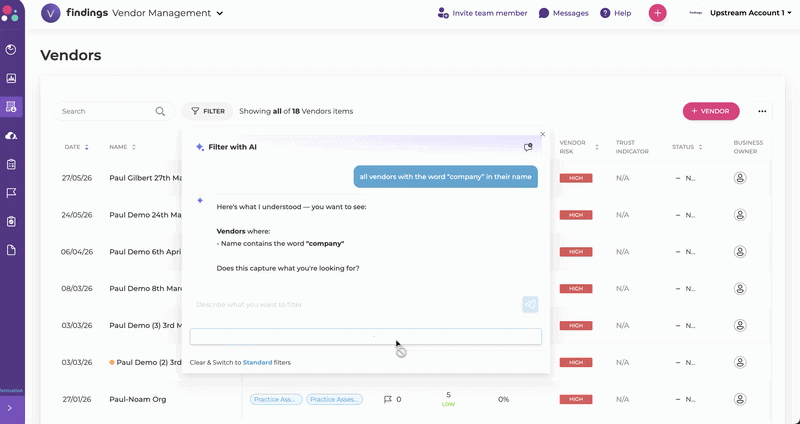The height and width of the screenshot is (424, 800).
Task: Open the flag icon in sidebar
Action: [x=11, y=192]
